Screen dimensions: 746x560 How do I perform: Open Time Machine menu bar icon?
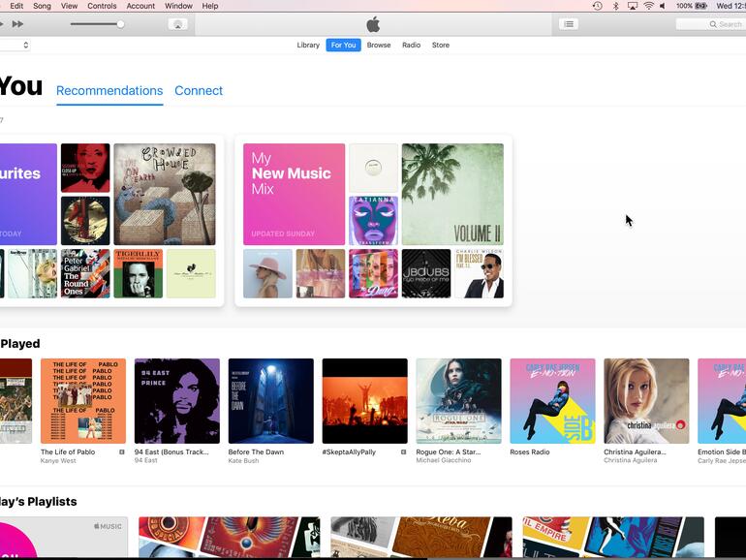pos(597,6)
